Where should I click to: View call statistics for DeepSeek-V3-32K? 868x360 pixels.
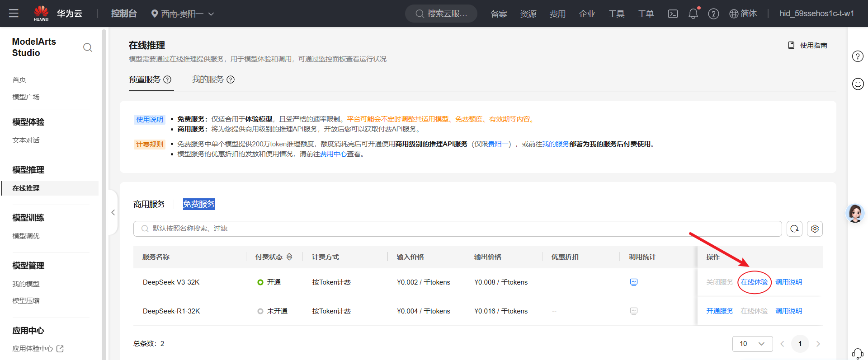(x=634, y=282)
